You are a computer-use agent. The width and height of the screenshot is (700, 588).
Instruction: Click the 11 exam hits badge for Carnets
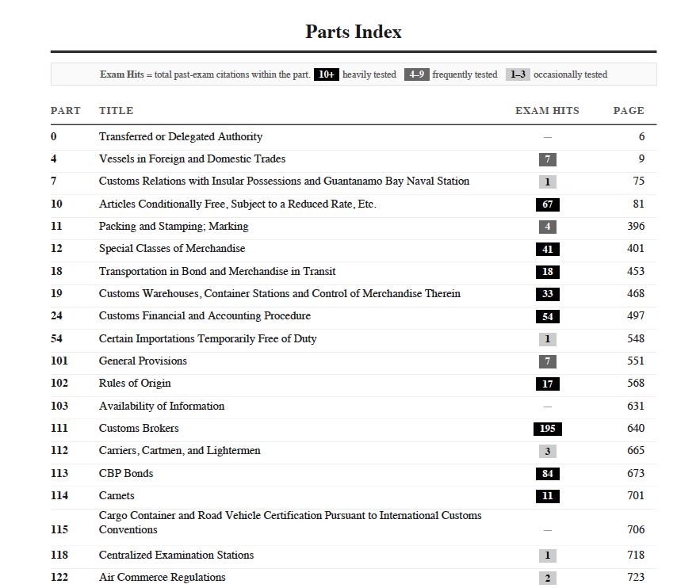[x=548, y=496]
